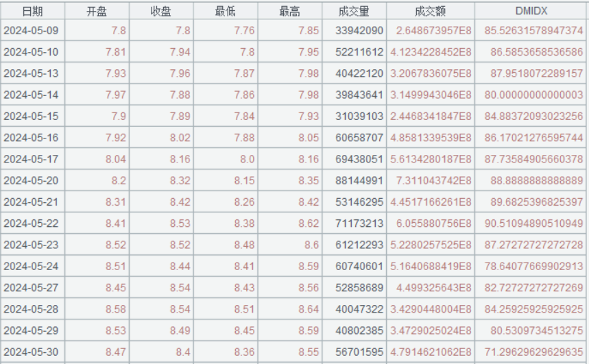Viewport: 589px width, 364px height.
Task: Select DMIDX value 86.1702127659574
Action: click(x=533, y=138)
